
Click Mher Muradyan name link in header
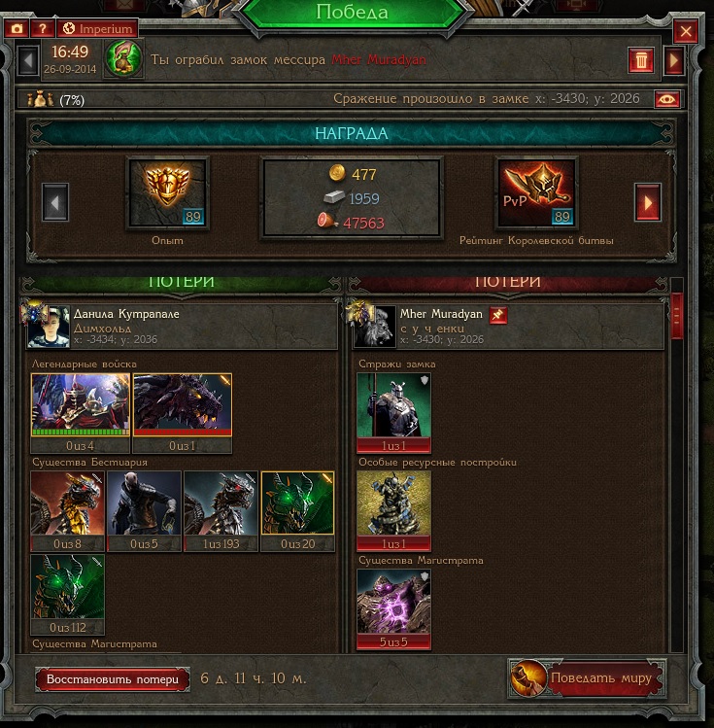(379, 60)
